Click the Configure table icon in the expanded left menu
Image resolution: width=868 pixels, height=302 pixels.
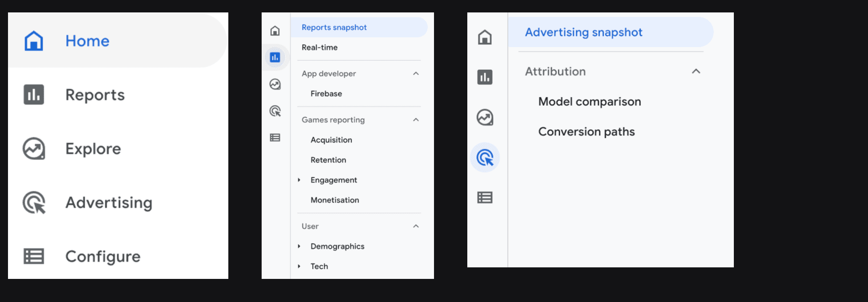(x=34, y=256)
